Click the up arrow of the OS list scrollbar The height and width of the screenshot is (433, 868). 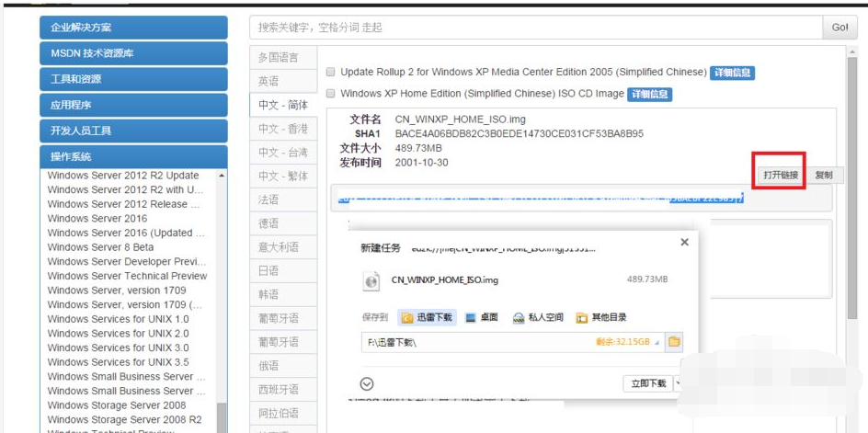tap(221, 175)
